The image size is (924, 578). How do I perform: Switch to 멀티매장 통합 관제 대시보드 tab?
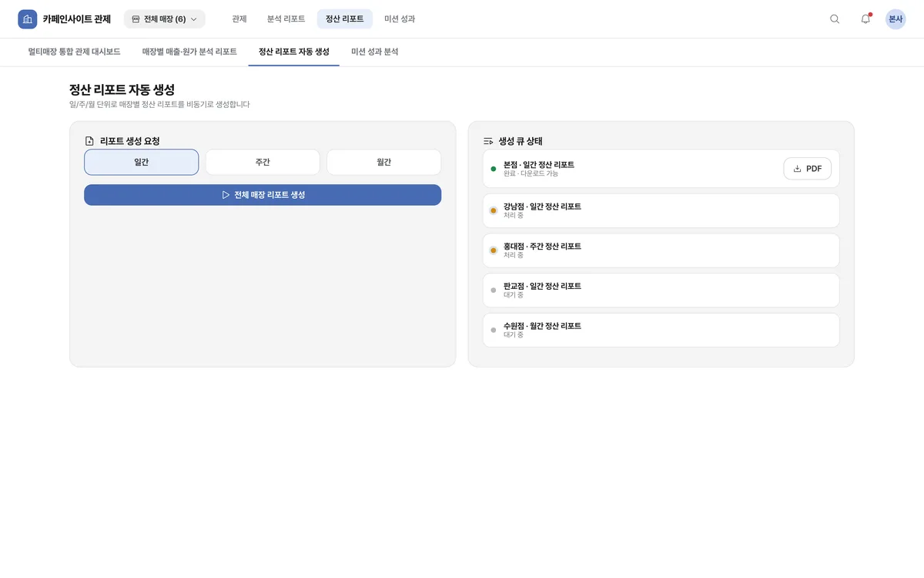tap(74, 52)
